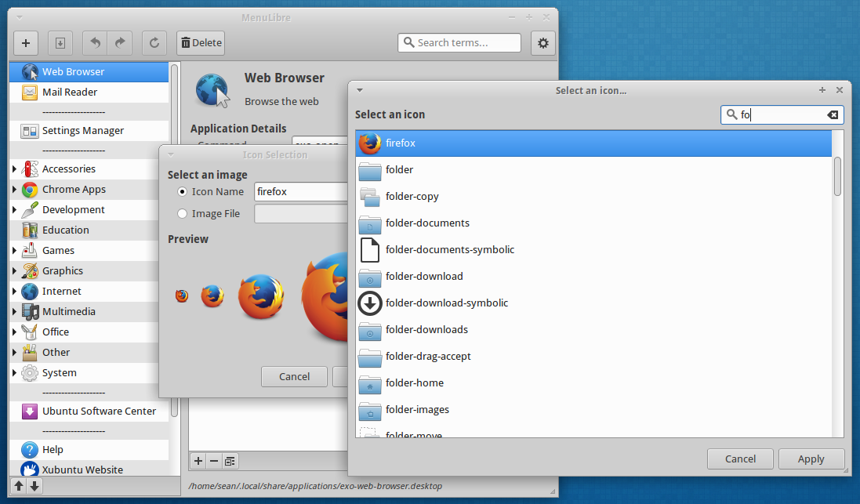Select Mail Reader in the sidebar
The height and width of the screenshot is (504, 860).
coord(70,92)
